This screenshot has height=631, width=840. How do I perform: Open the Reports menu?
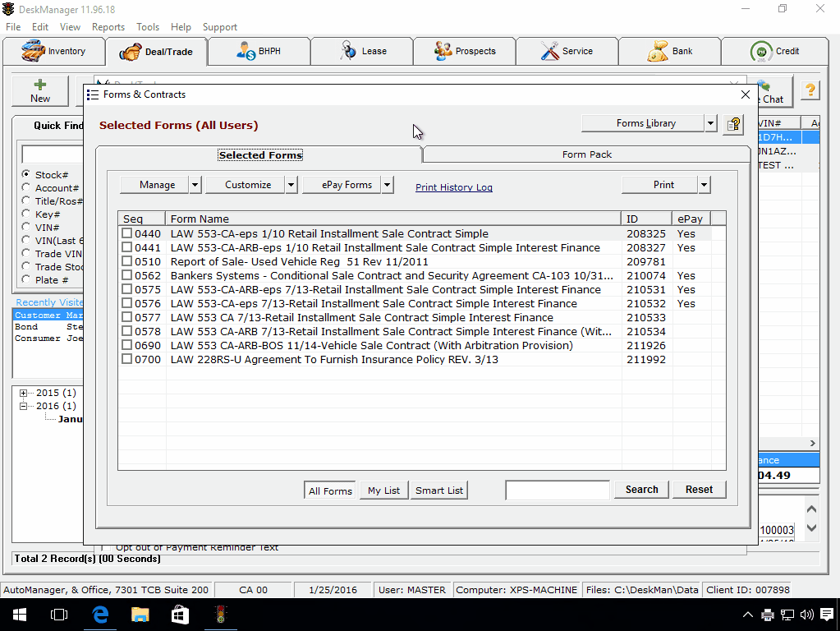tap(108, 27)
